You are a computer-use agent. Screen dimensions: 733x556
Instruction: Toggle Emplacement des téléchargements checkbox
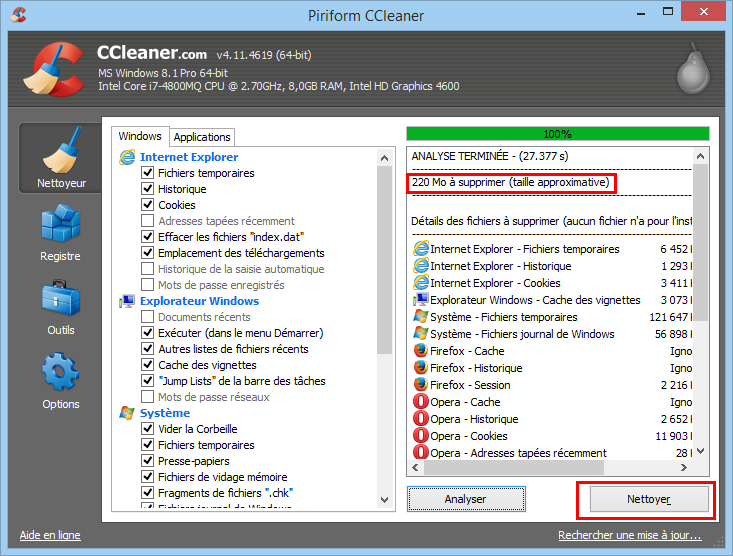coord(148,253)
